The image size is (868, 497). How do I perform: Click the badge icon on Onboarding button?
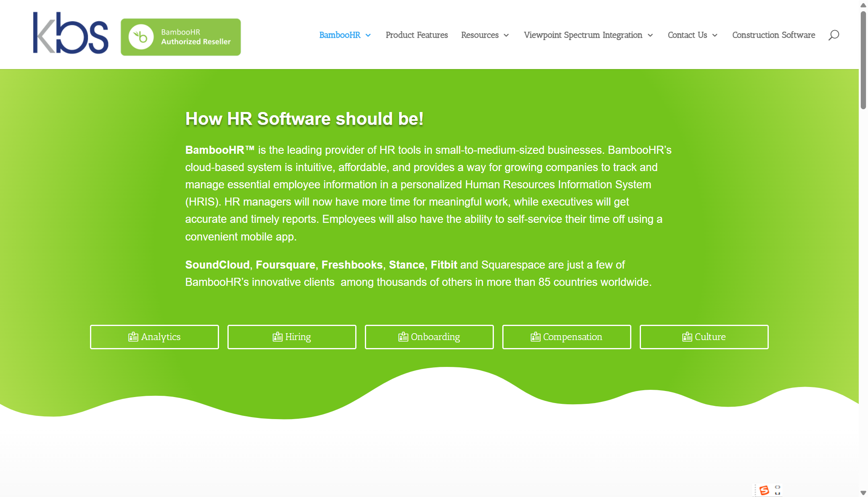click(403, 337)
